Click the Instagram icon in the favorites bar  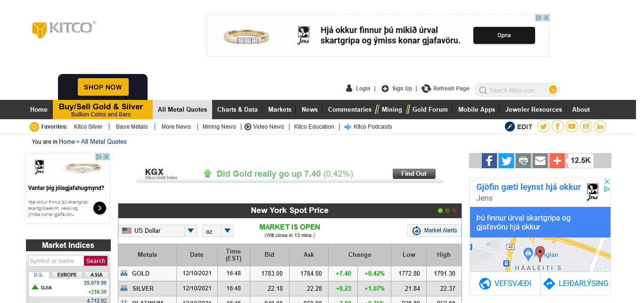pos(586,126)
